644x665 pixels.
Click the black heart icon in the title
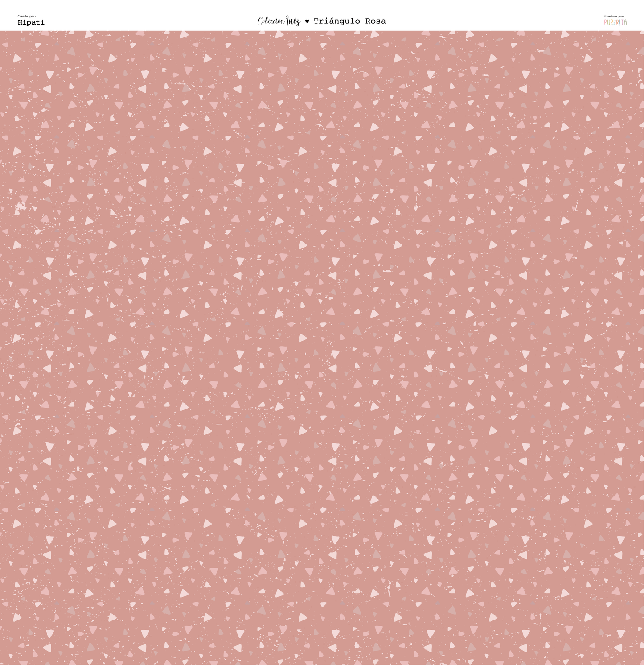[307, 21]
